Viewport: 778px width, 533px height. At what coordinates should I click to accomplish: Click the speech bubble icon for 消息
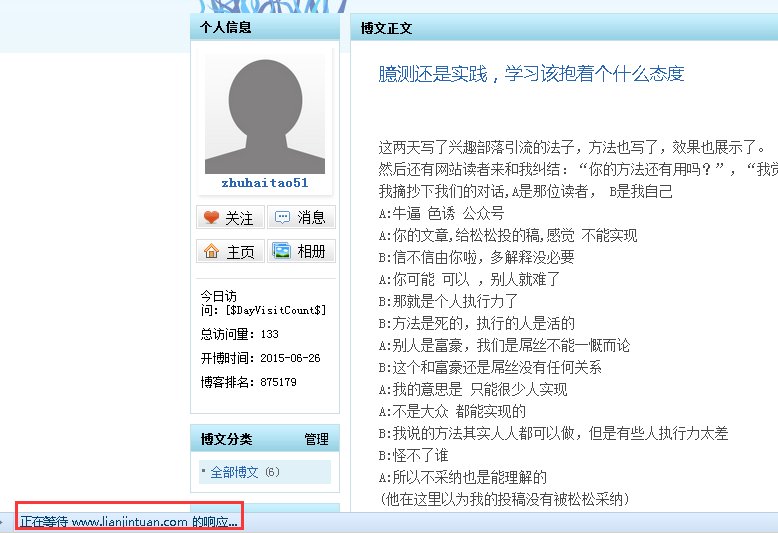tap(283, 217)
